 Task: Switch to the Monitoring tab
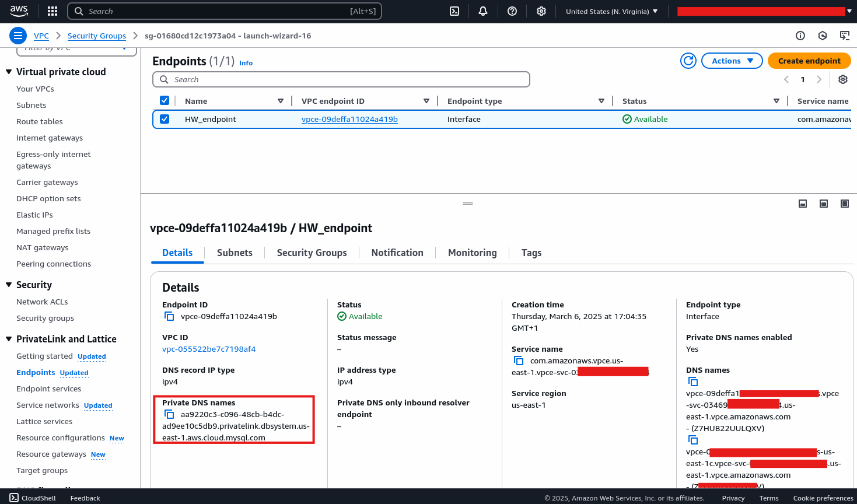coord(472,253)
